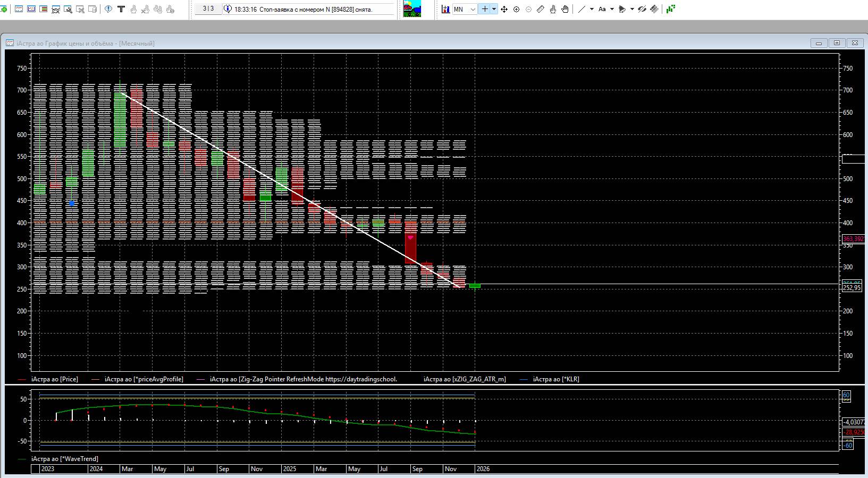
Task: Select the diagonal line drawing tool
Action: 582,9
